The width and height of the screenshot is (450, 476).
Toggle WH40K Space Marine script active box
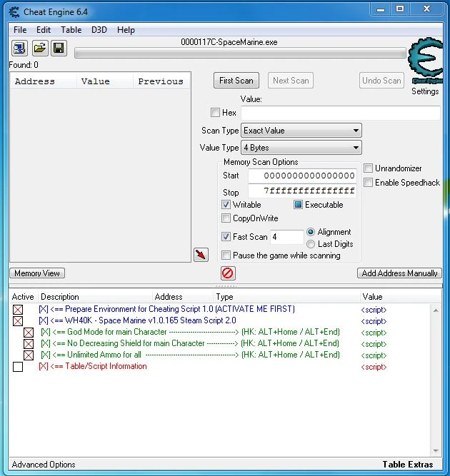(18, 321)
